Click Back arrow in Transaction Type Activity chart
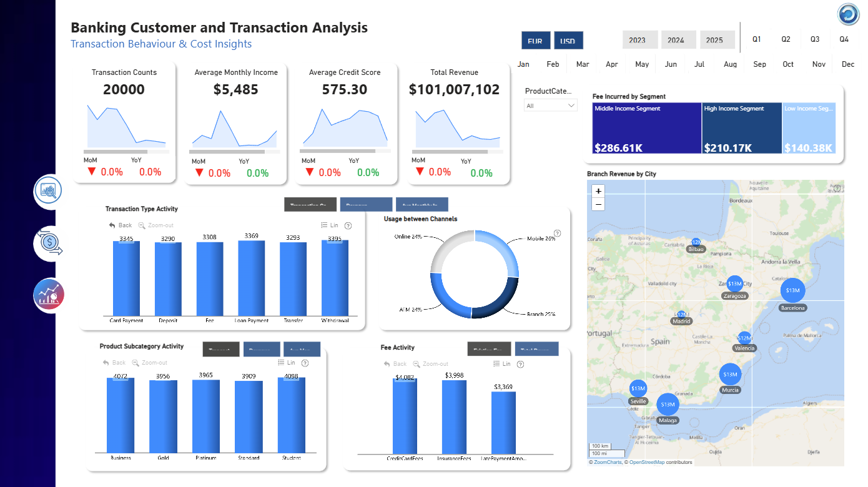The height and width of the screenshot is (487, 868). [x=121, y=225]
